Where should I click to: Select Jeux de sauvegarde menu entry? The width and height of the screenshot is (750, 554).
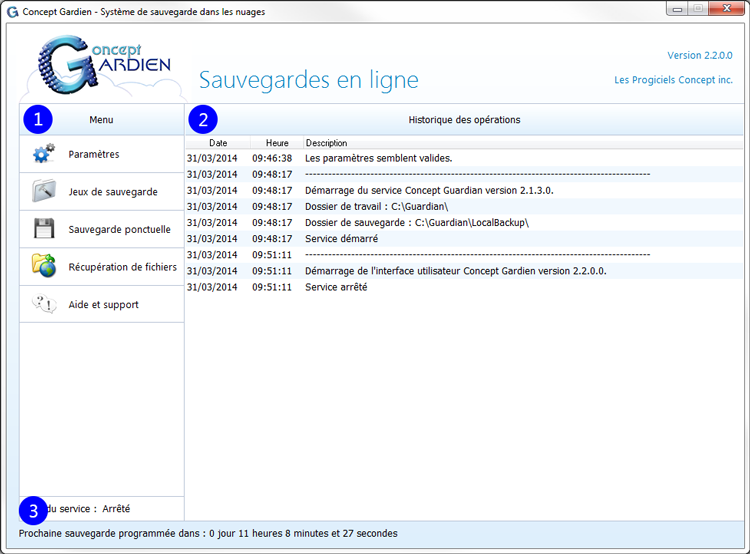(112, 192)
